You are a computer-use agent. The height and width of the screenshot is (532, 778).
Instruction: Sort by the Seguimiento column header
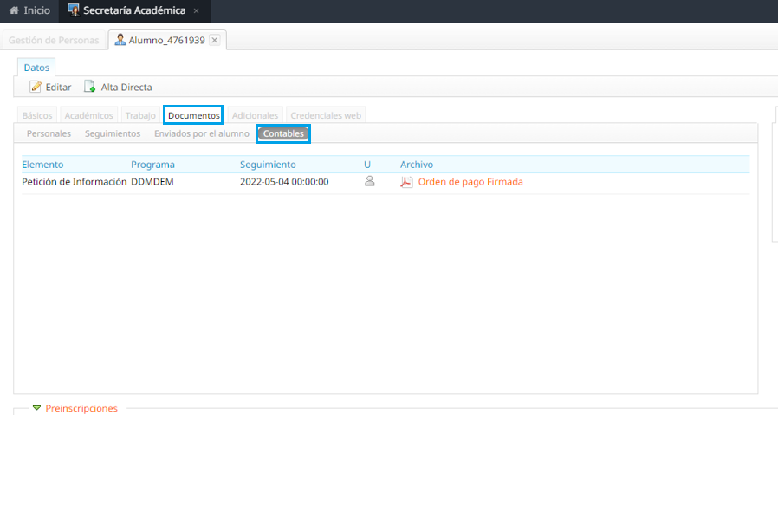click(268, 165)
